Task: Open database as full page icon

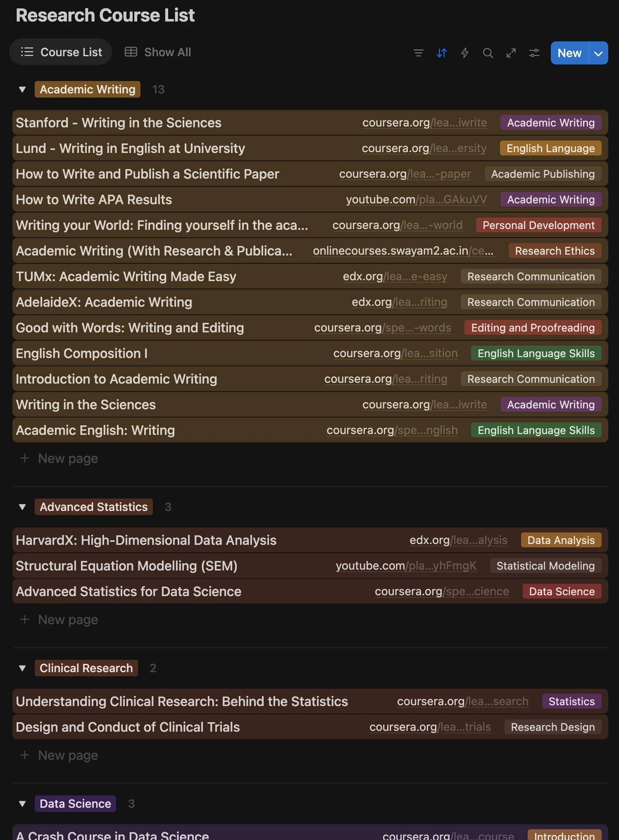Action: point(511,52)
